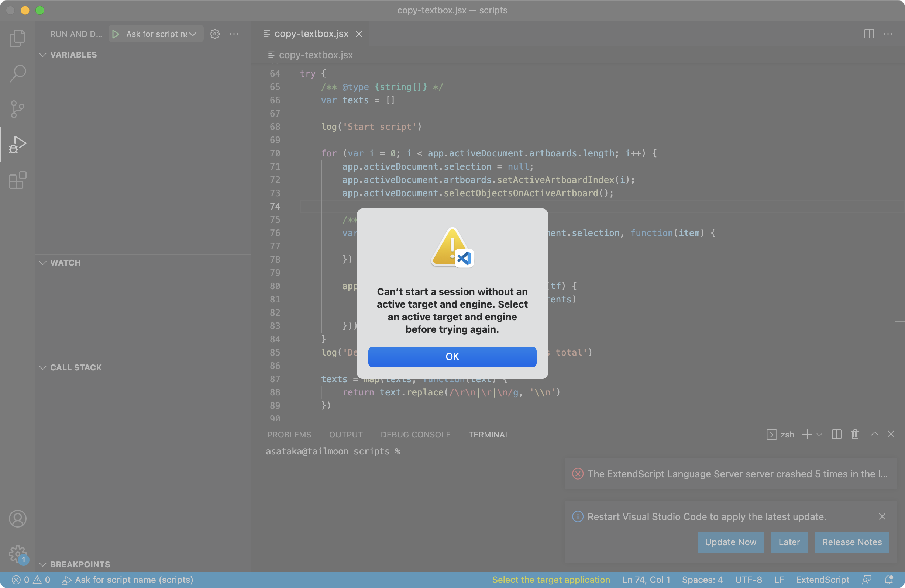Open the Manage gear icon in the activity bar
Image resolution: width=905 pixels, height=588 pixels.
click(x=17, y=554)
